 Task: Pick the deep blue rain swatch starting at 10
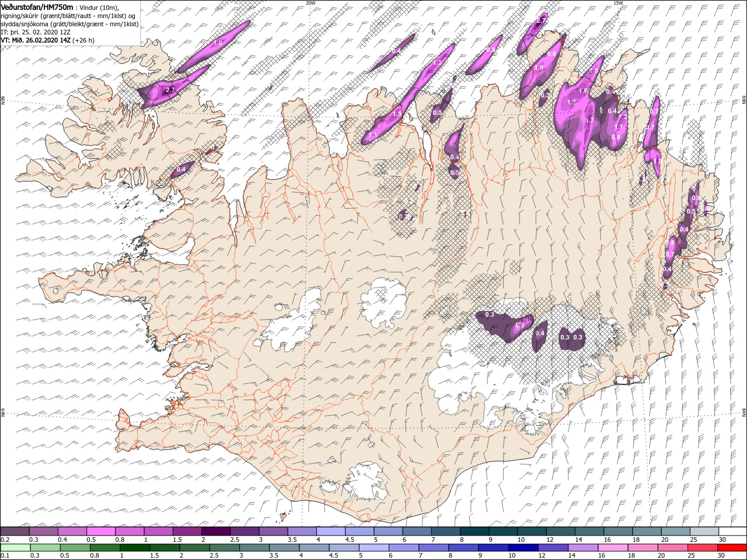coord(523,548)
